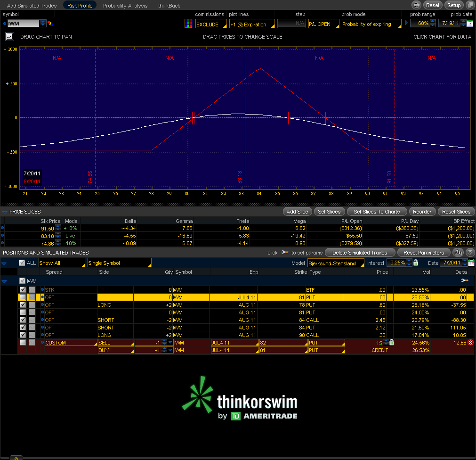Image resolution: width=476 pixels, height=460 pixels.
Task: Open the Model Bjerksund-Stensland dropdown
Action: pyautogui.click(x=336, y=263)
